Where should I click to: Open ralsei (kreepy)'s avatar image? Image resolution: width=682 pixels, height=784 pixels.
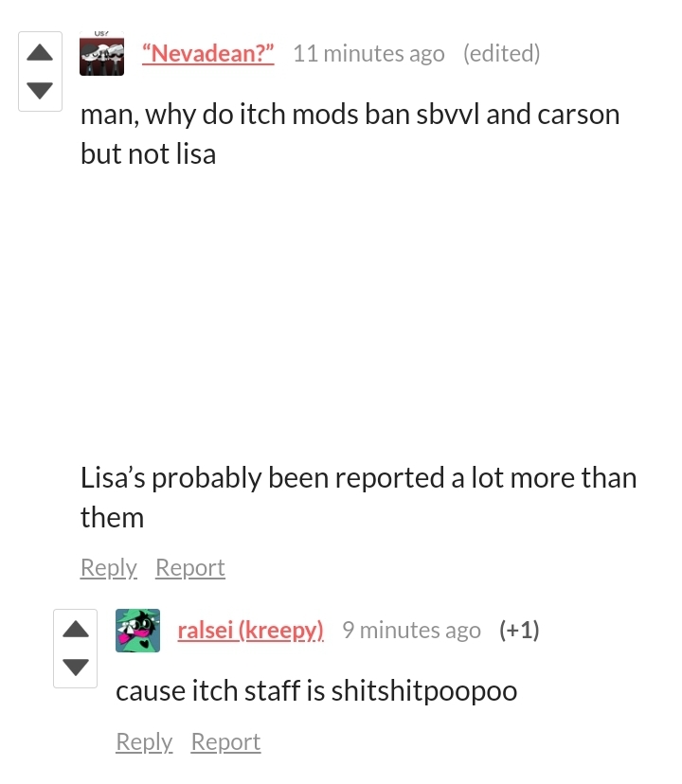137,631
